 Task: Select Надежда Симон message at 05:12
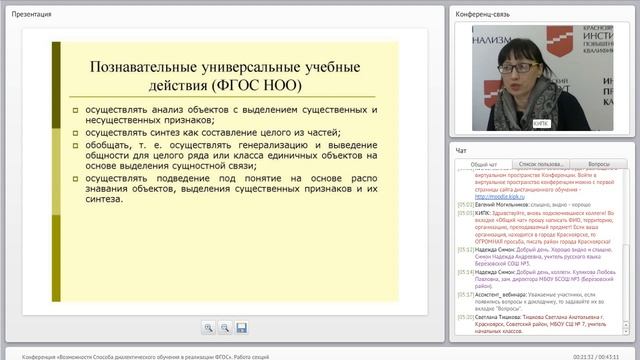(535, 257)
